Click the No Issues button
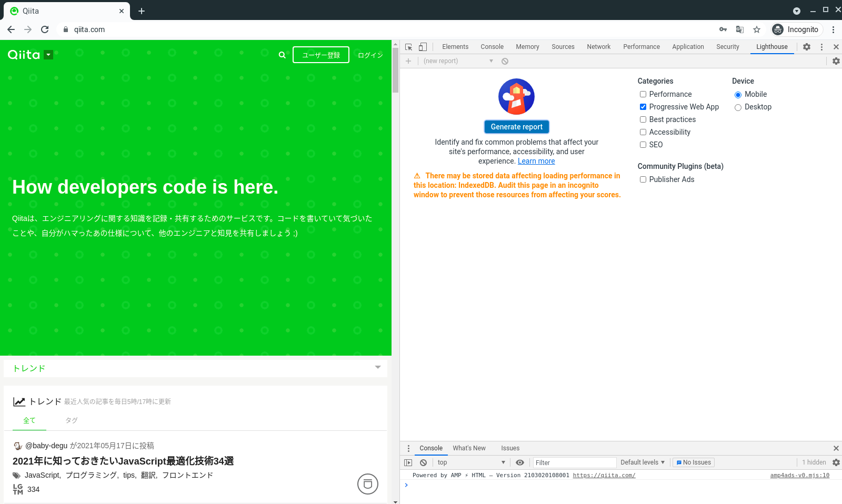The image size is (842, 504). point(694,462)
